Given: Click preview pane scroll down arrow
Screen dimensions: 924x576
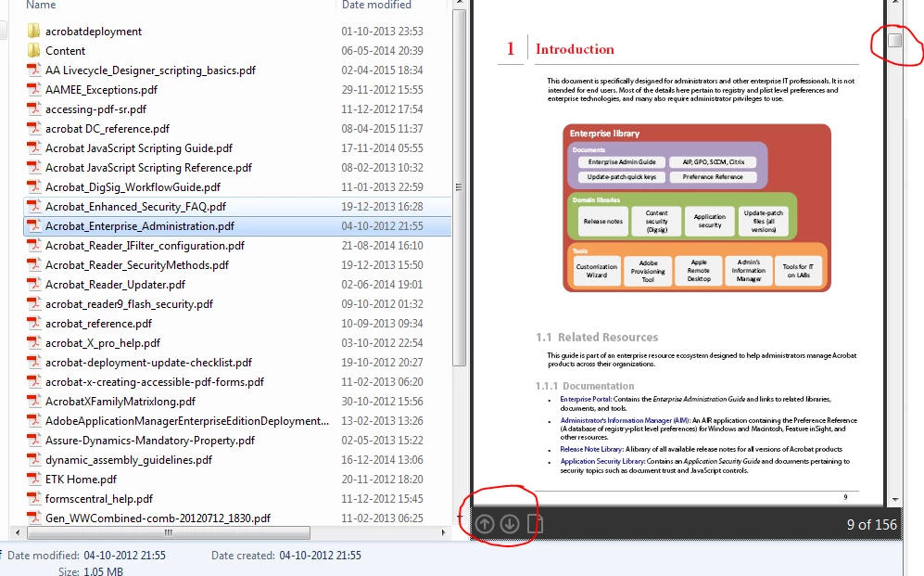Looking at the screenshot, I should (x=895, y=499).
